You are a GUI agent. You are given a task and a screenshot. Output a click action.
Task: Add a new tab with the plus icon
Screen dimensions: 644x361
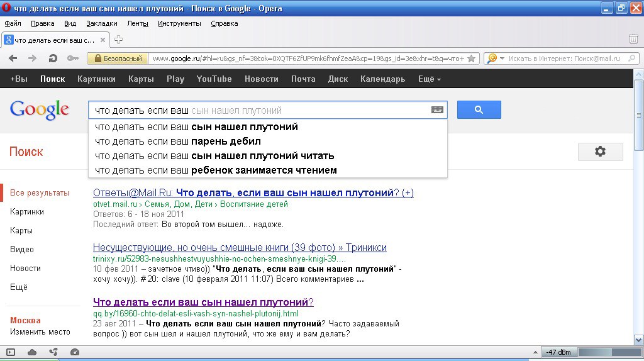tap(118, 40)
